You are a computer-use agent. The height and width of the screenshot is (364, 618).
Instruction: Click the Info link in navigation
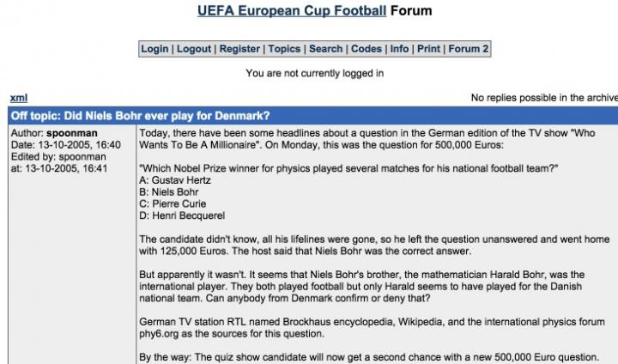point(399,49)
